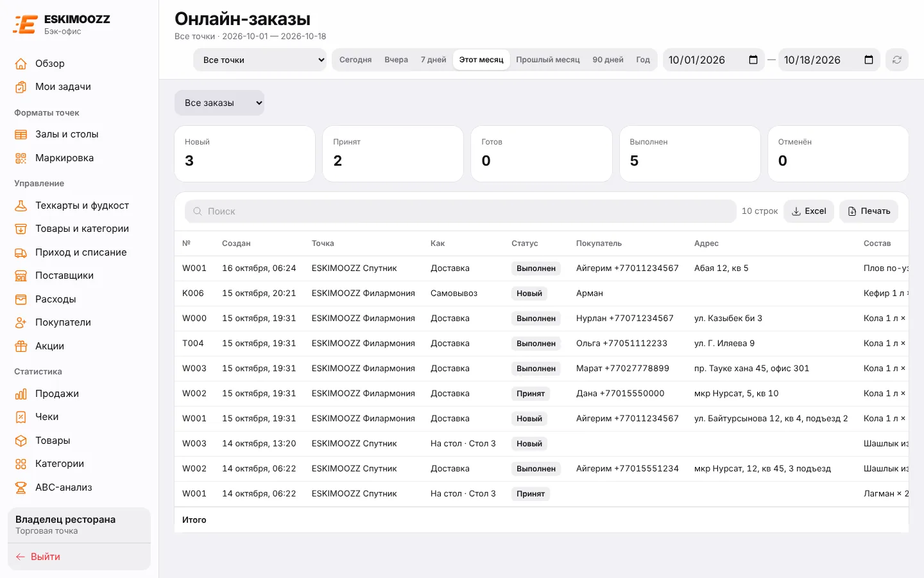Click the Печать button
This screenshot has height=578, width=924.
pyautogui.click(x=869, y=211)
